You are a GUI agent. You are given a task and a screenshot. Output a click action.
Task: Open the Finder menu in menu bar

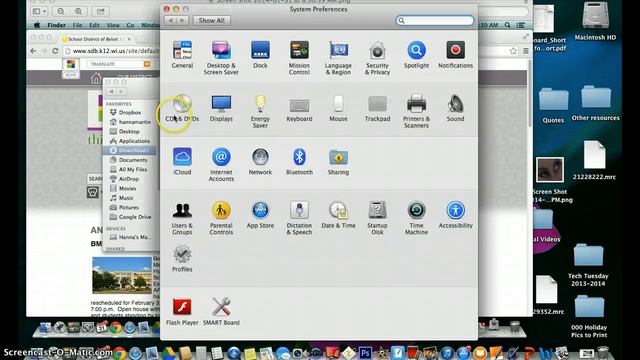[56, 25]
